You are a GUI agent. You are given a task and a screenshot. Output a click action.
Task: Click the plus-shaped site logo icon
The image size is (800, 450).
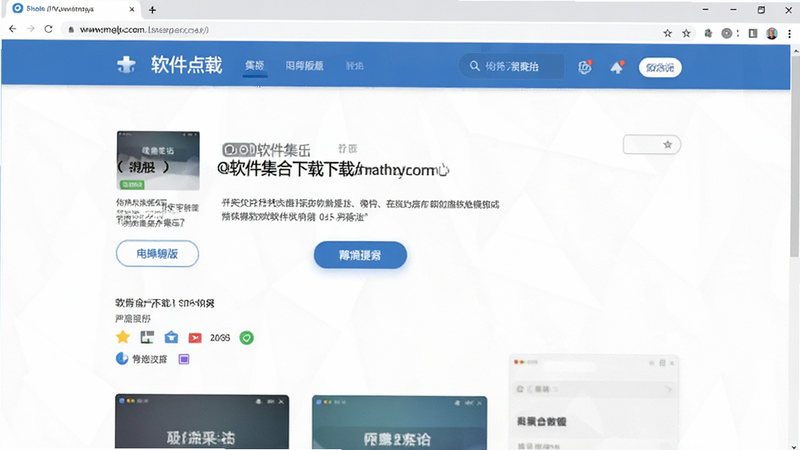(126, 65)
